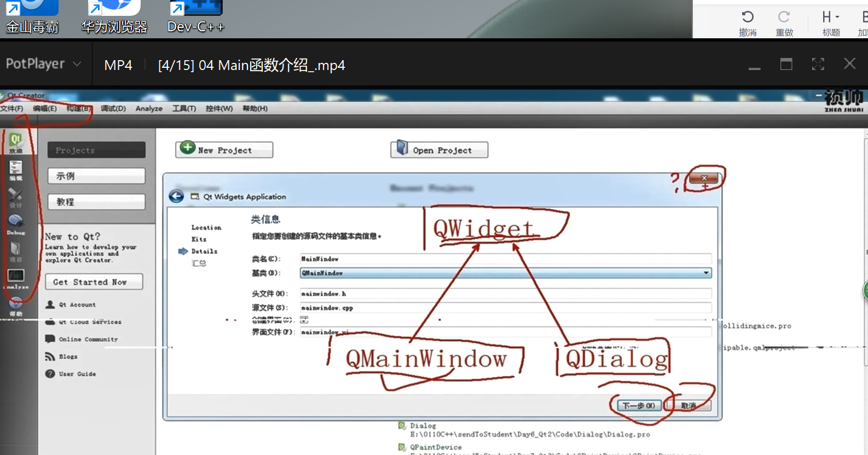Click the video title 04 Main函数介绍_.mp4
The height and width of the screenshot is (455, 868).
pyautogui.click(x=252, y=65)
